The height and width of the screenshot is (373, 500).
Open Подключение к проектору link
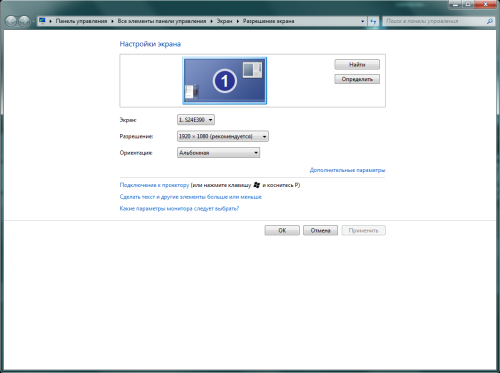[x=154, y=185]
